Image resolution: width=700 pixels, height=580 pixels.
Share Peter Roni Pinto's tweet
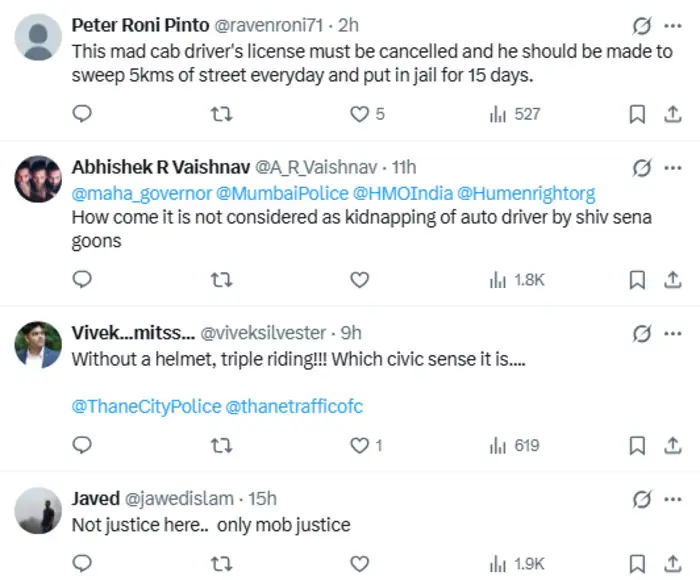pyautogui.click(x=672, y=114)
